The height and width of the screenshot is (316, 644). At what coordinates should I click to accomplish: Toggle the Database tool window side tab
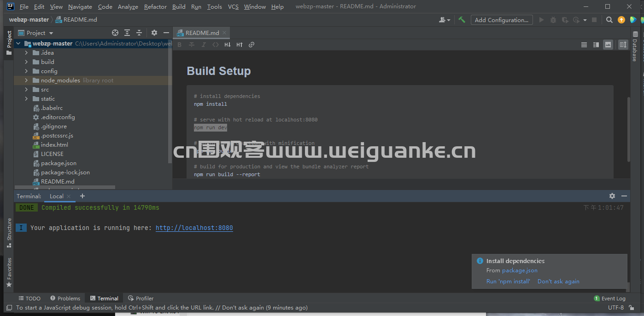635,47
